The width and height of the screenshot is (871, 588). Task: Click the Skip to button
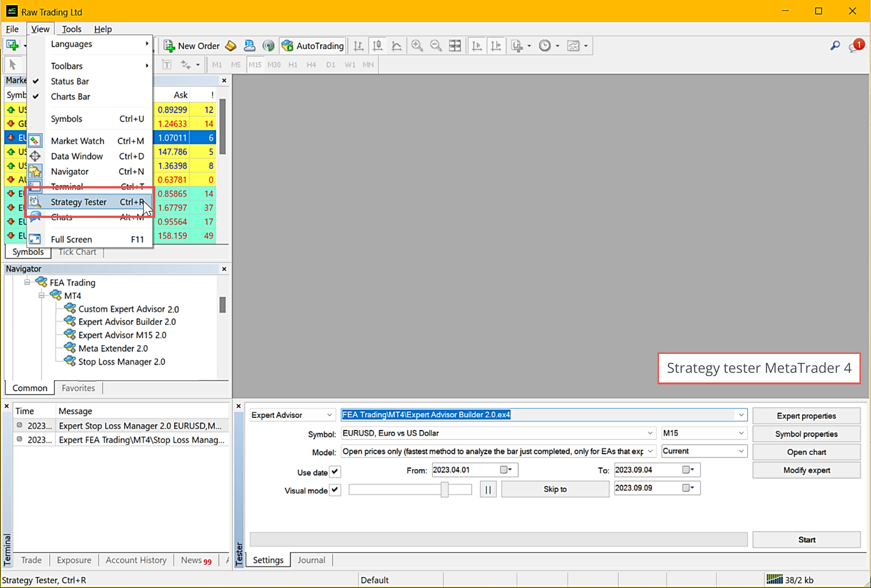pos(555,489)
